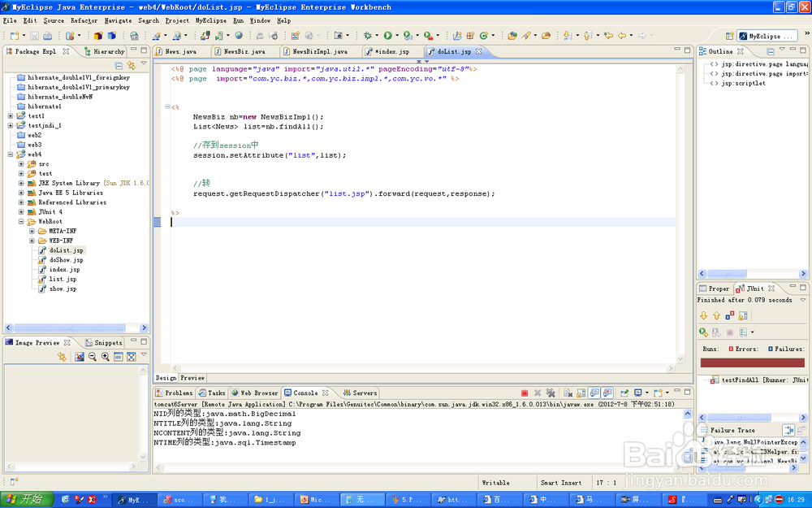Image resolution: width=812 pixels, height=508 pixels.
Task: Switch to the Problems tab
Action: coord(174,393)
